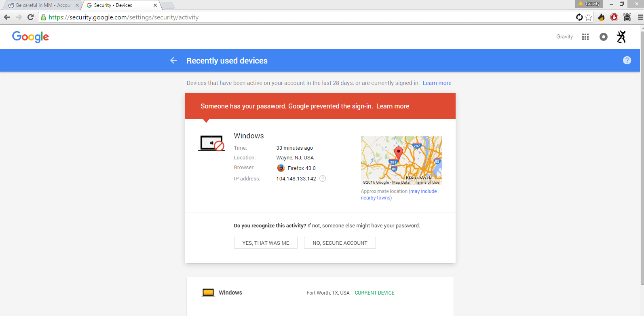Image resolution: width=644 pixels, height=316 pixels.
Task: Open a new tab
Action: point(168,5)
